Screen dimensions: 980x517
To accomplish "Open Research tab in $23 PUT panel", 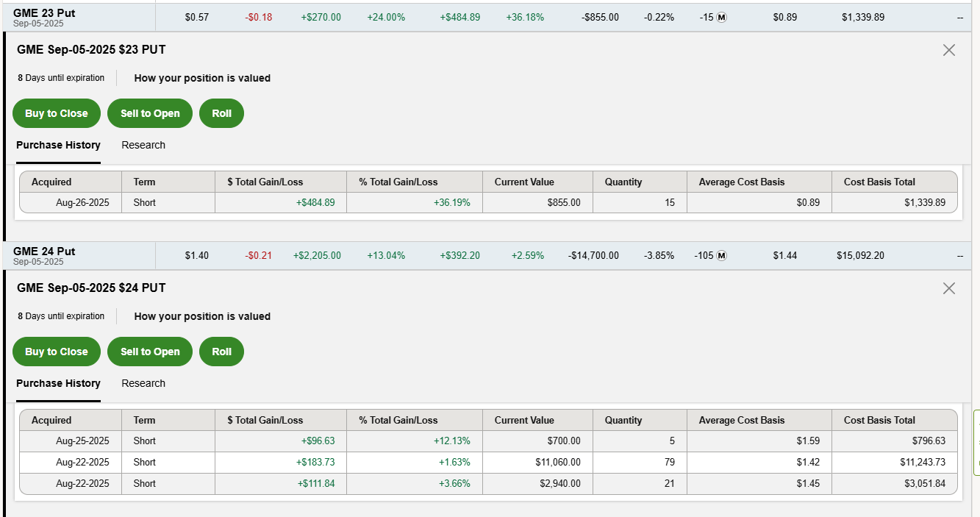I will 143,145.
